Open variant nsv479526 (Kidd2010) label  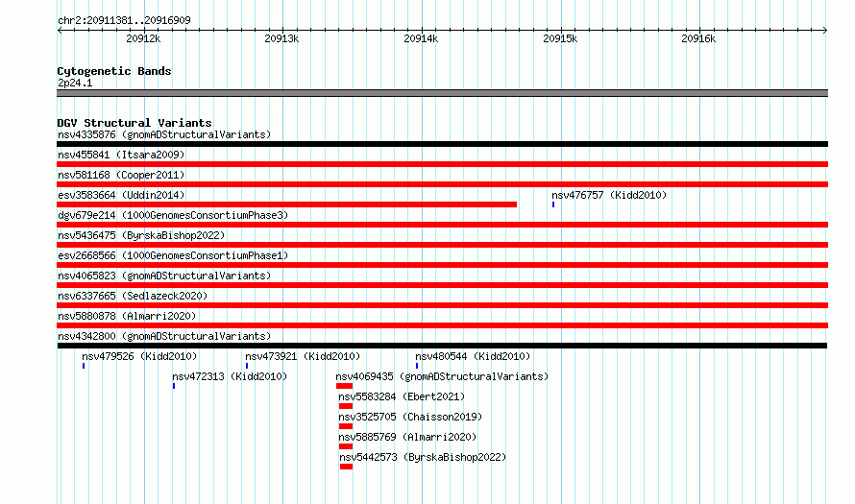[139, 356]
